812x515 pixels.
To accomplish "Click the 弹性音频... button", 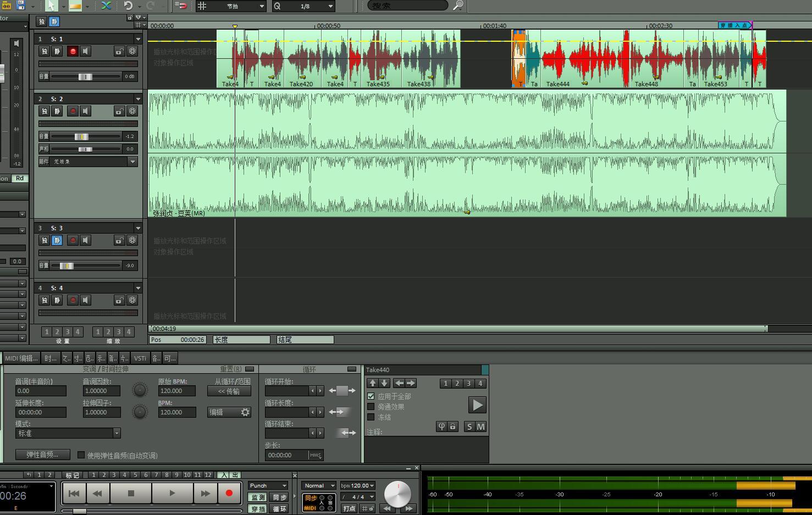I will tap(42, 455).
